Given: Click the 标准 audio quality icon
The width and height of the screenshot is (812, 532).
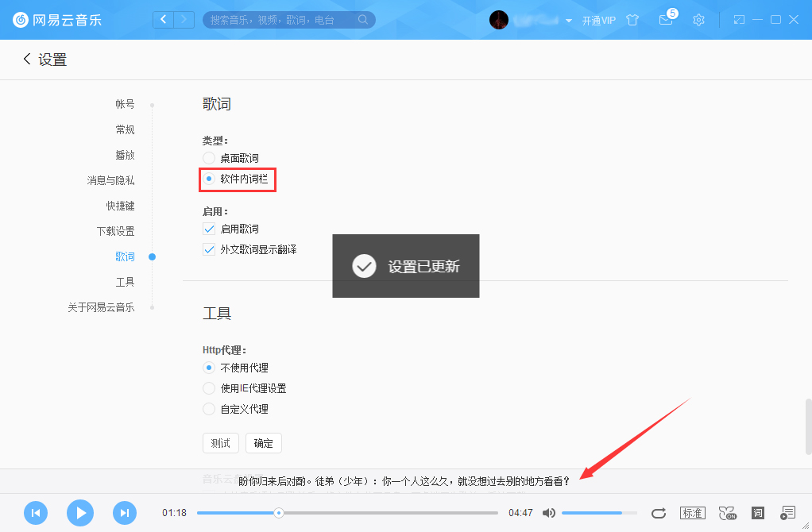Looking at the screenshot, I should point(692,512).
